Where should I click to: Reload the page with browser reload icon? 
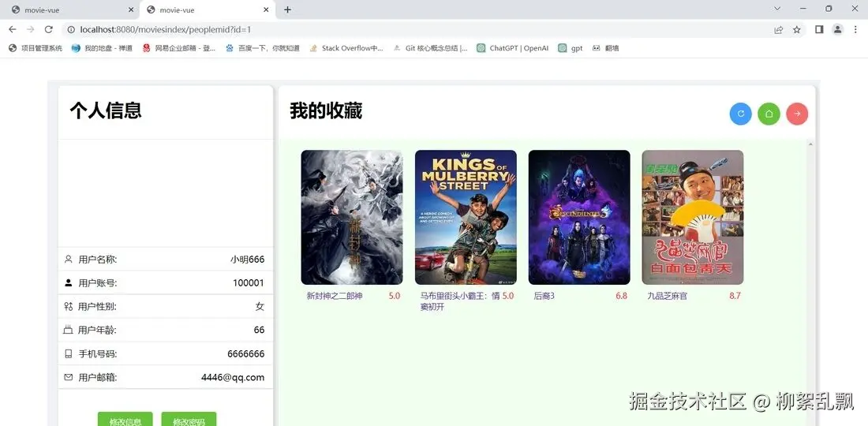49,29
